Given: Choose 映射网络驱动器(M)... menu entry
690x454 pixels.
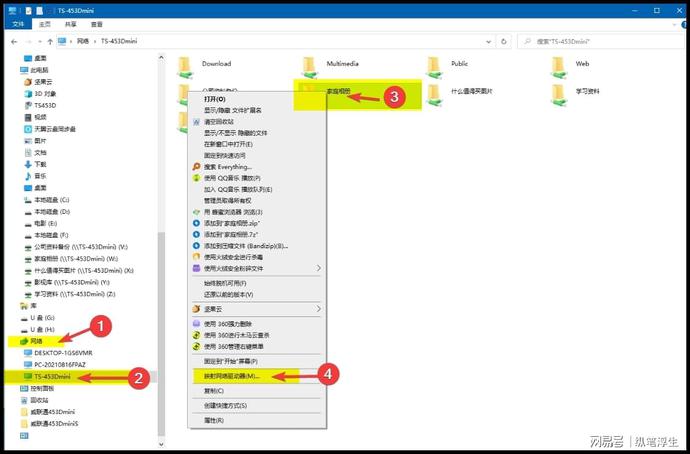Looking at the screenshot, I should pyautogui.click(x=257, y=376).
